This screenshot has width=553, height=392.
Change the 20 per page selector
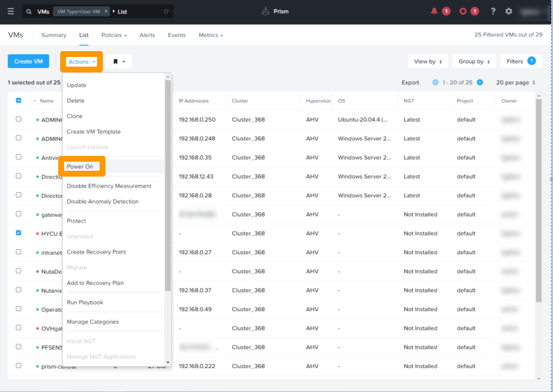click(515, 83)
